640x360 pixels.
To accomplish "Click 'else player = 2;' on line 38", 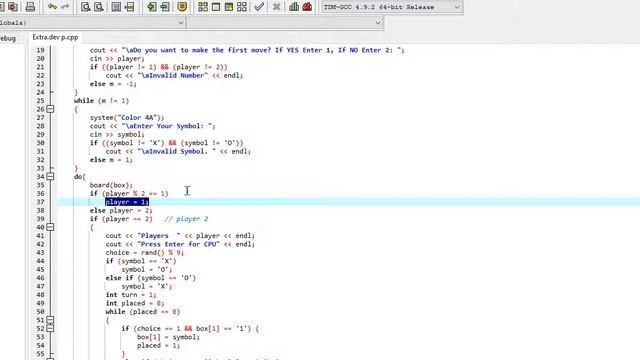I will [x=121, y=211].
